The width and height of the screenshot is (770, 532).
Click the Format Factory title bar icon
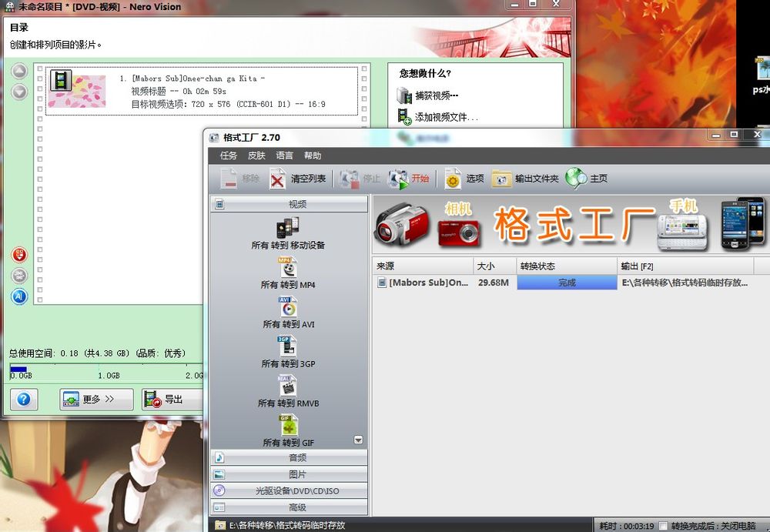213,138
